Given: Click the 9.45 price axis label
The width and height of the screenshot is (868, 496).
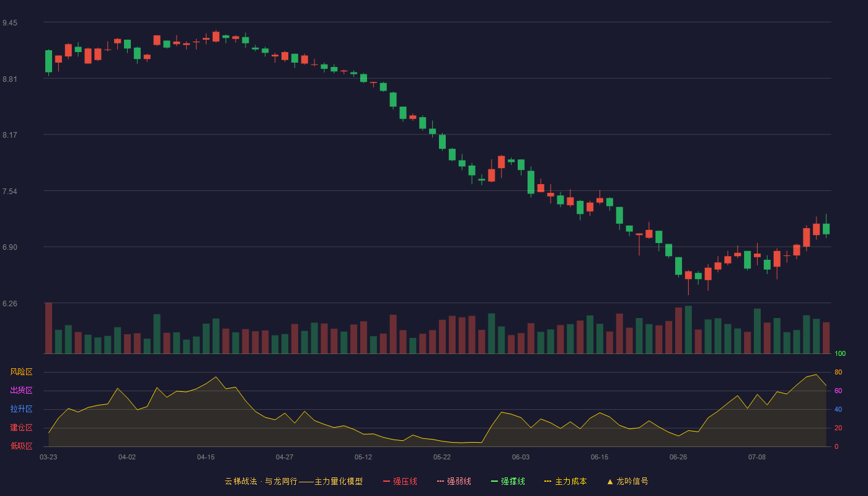Looking at the screenshot, I should (x=10, y=23).
